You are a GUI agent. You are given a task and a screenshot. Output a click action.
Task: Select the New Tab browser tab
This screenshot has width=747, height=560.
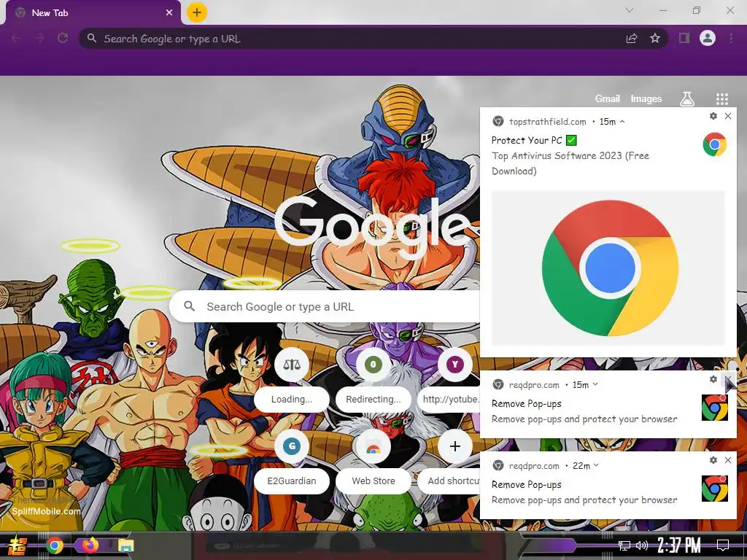point(93,13)
